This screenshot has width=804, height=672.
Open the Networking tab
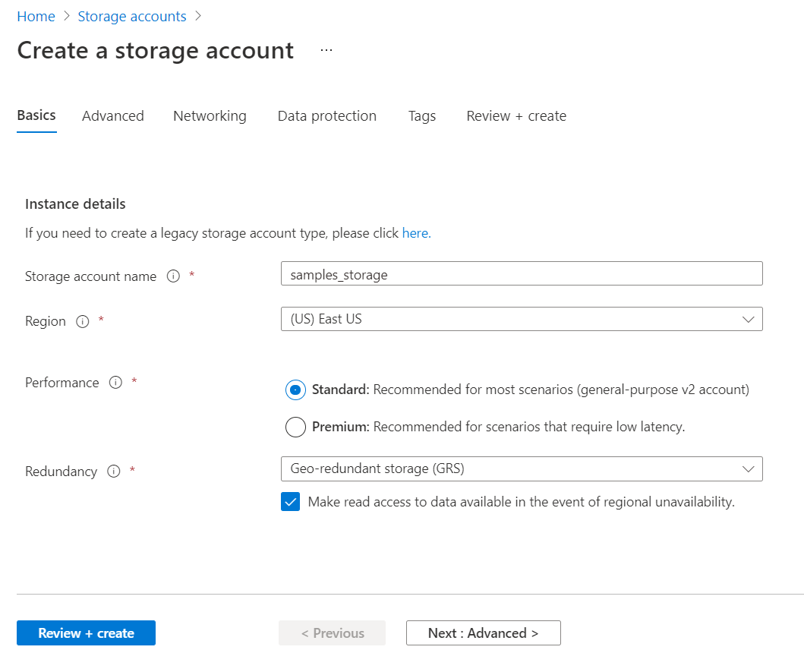coord(210,116)
